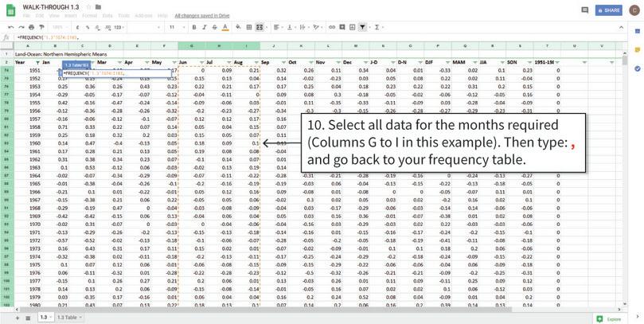Increase decimal places icon

click(107, 27)
